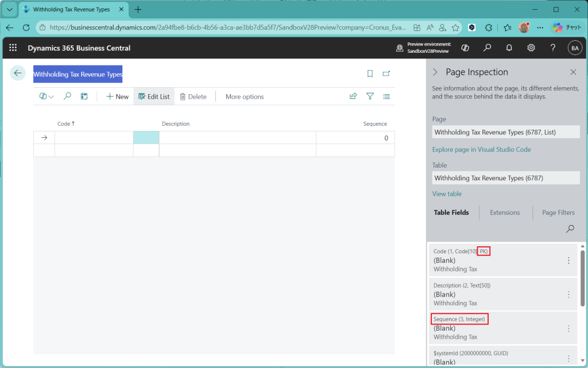Open Settings gear in the header
Image resolution: width=588 pixels, height=368 pixels.
531,48
